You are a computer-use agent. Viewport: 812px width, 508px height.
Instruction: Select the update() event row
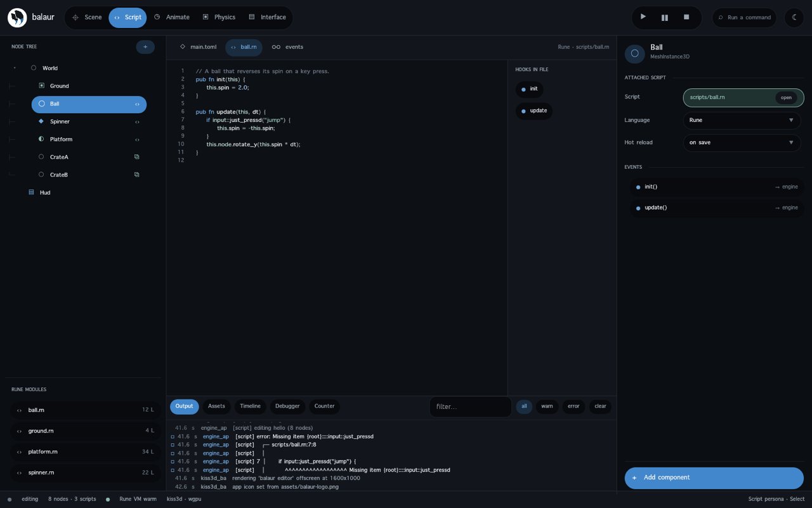point(717,208)
